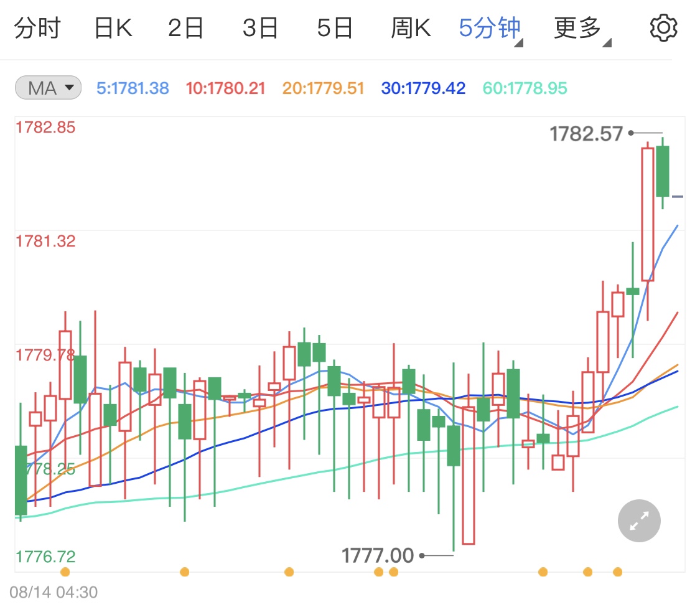Open the MA indicator dropdown
The height and width of the screenshot is (612, 700).
(x=48, y=88)
